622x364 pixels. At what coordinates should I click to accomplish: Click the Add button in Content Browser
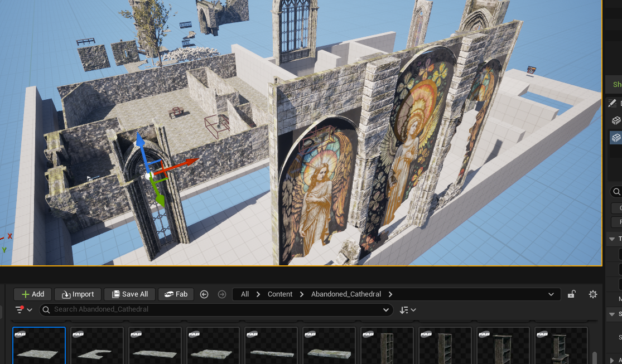pos(33,294)
